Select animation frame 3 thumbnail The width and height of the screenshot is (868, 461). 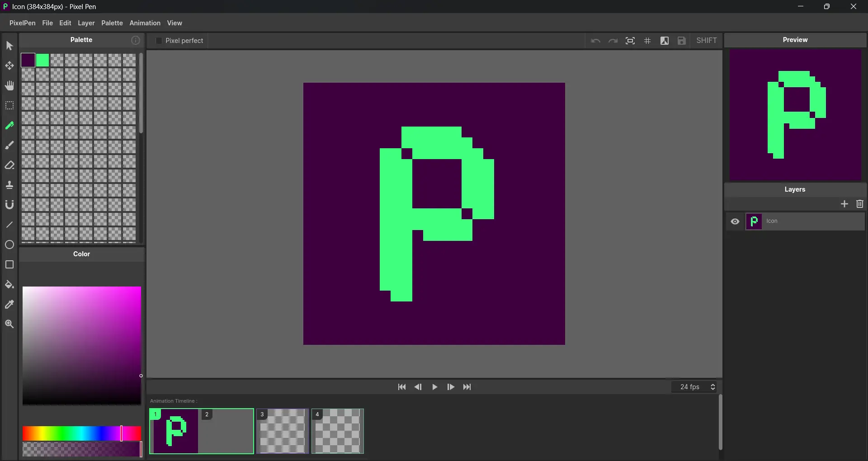tap(283, 431)
